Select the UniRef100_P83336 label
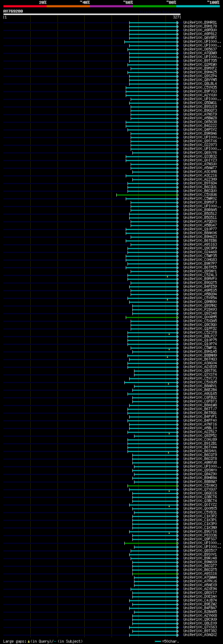Image resolution: width=223 pixels, height=644 pixels. click(200, 535)
